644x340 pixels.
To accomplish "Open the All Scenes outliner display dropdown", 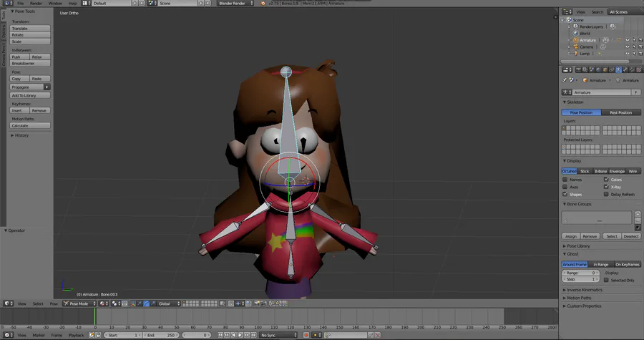I will point(625,12).
